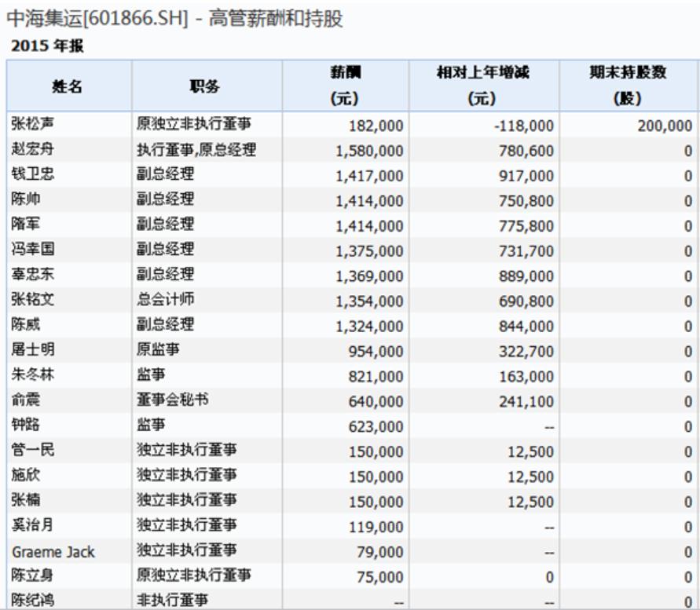Select change value 750,800
This screenshot has height=610, width=700.
tap(526, 201)
